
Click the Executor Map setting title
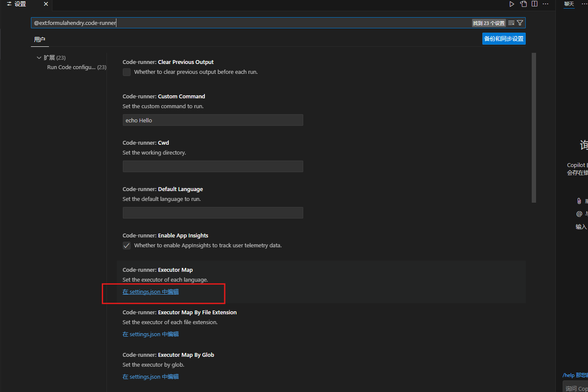point(158,270)
